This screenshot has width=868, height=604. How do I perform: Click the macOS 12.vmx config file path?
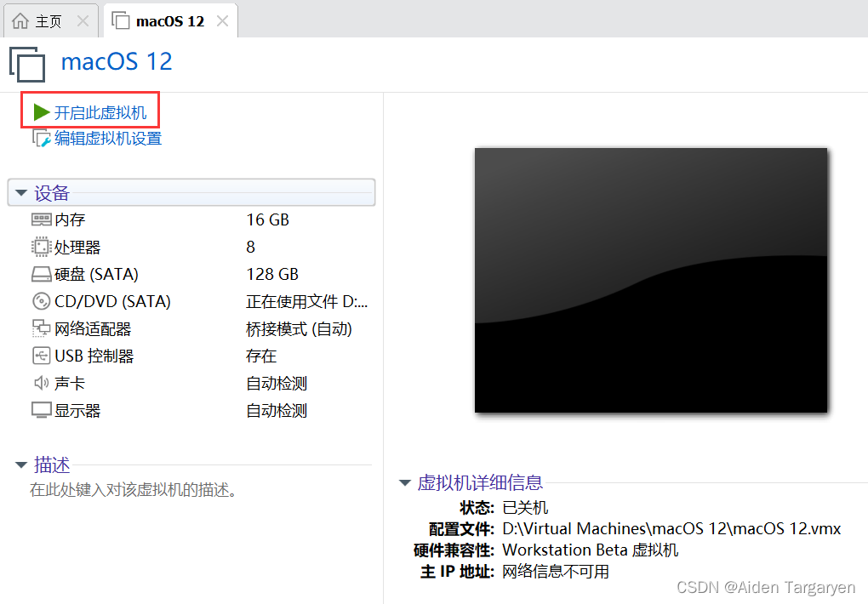671,528
